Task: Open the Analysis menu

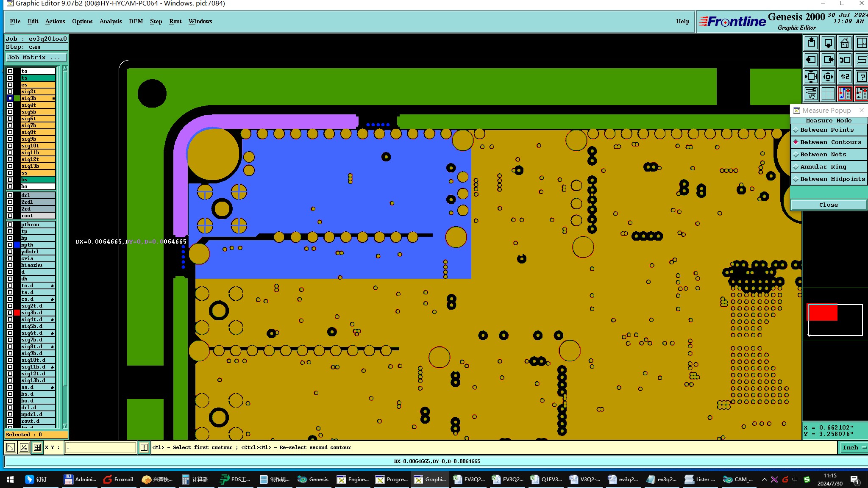Action: coord(110,21)
